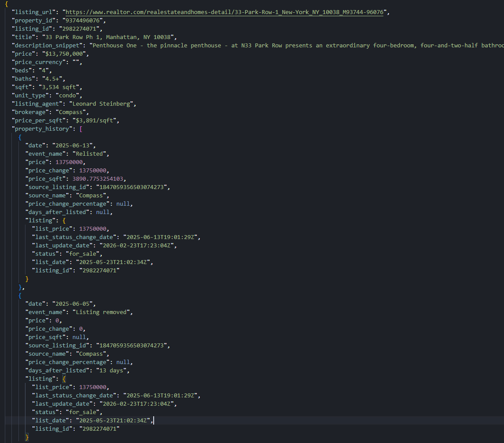Click list_price 13750000 in the Listing removed entry
Screen dimensions: 504x443
point(70,387)
